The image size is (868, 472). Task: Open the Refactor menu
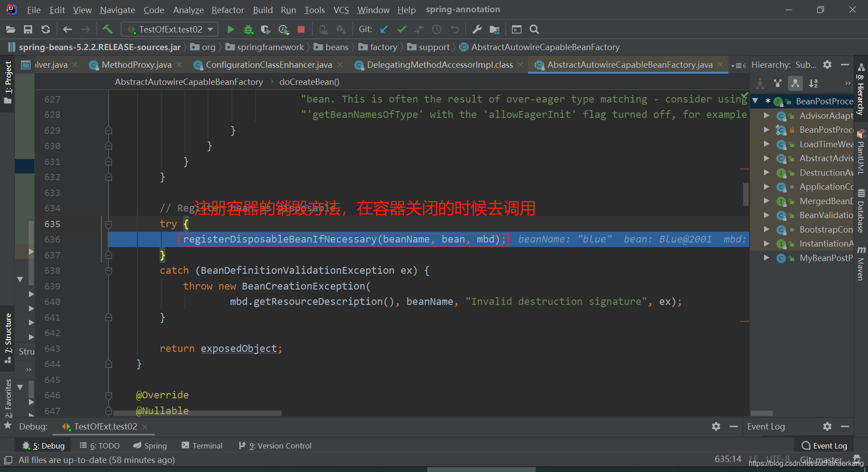click(227, 10)
